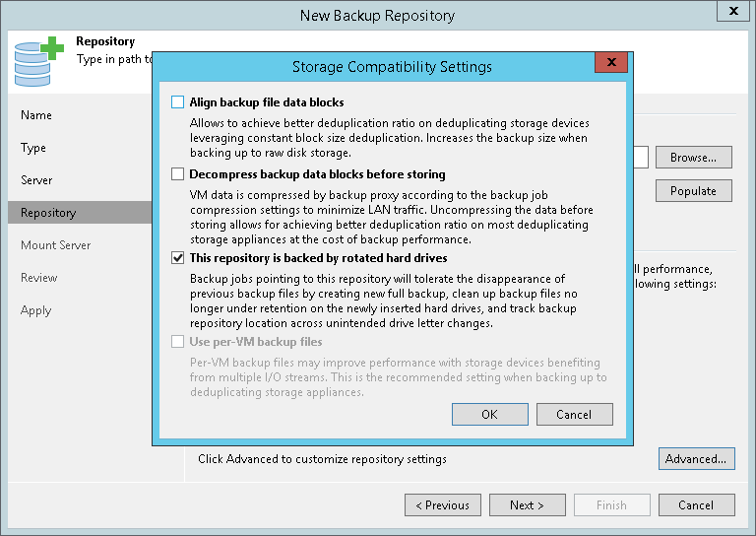Click 'Click Advanced to customize repository settings' text
Viewport: 756px width, 536px height.
322,459
